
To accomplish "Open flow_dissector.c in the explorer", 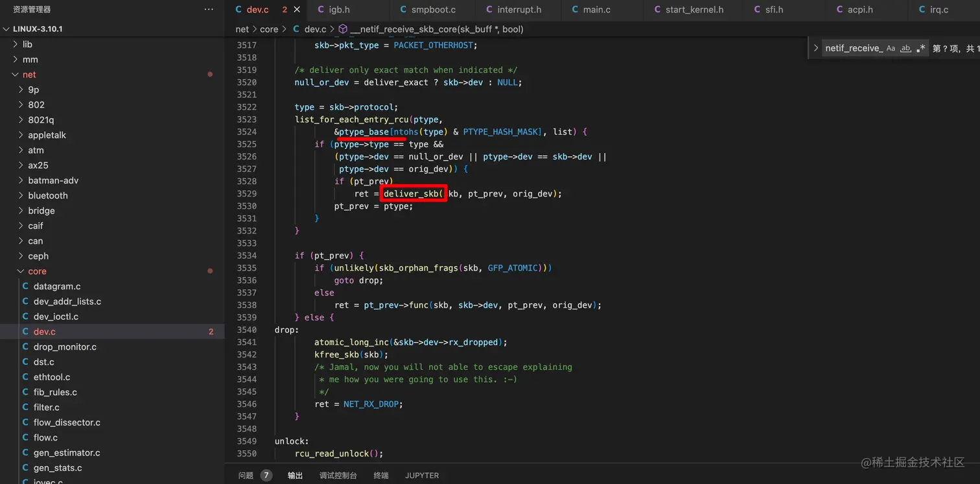I will (112, 422).
